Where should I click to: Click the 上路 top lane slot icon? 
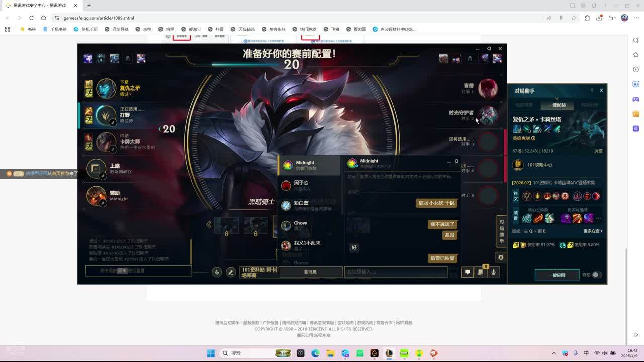pos(96,169)
